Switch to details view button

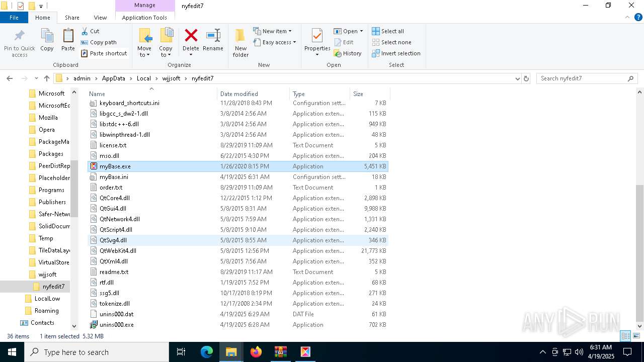pyautogui.click(x=626, y=336)
